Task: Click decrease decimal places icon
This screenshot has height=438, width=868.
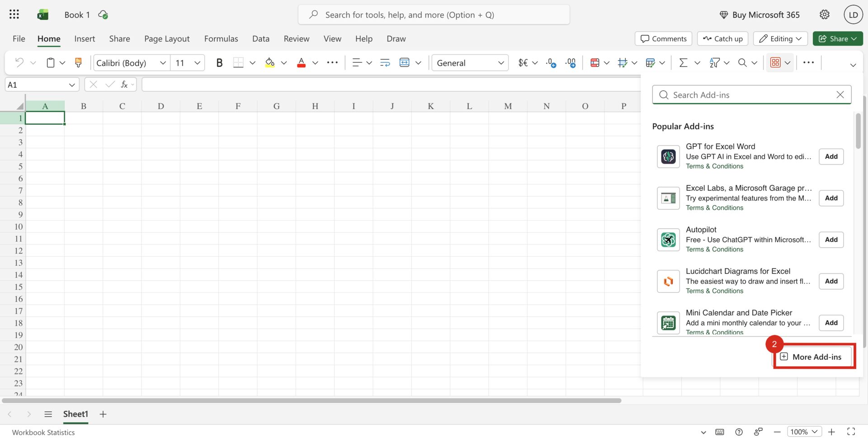Action: tap(551, 63)
